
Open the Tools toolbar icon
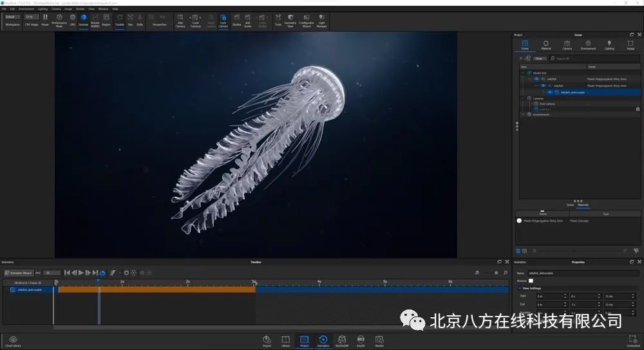278,20
